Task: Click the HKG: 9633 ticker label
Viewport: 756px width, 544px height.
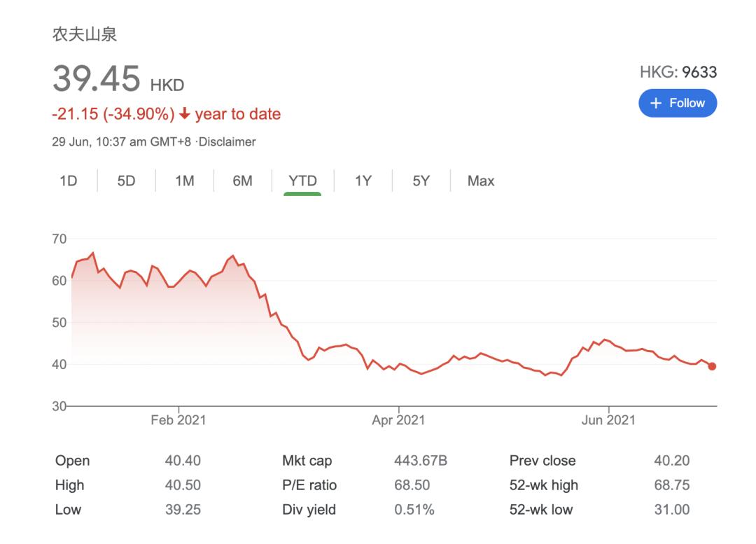Action: click(678, 72)
